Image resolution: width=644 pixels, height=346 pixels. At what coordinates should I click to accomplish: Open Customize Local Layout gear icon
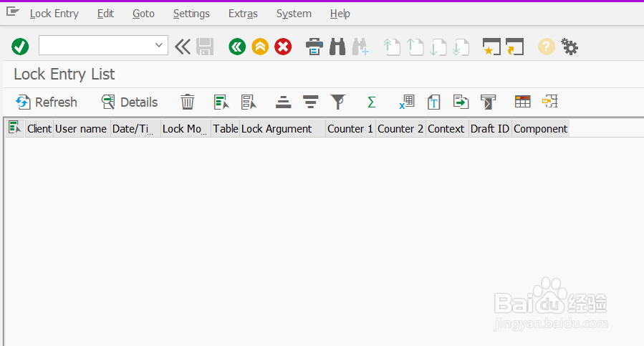tap(569, 47)
